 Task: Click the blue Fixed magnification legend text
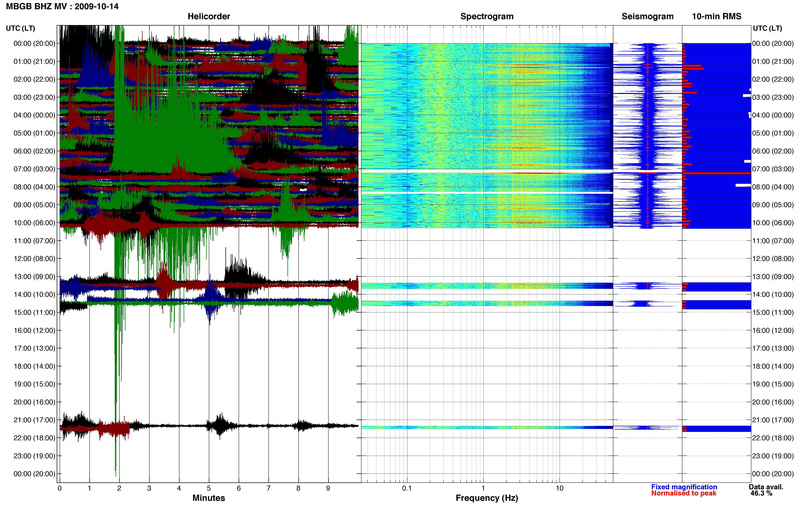684,487
